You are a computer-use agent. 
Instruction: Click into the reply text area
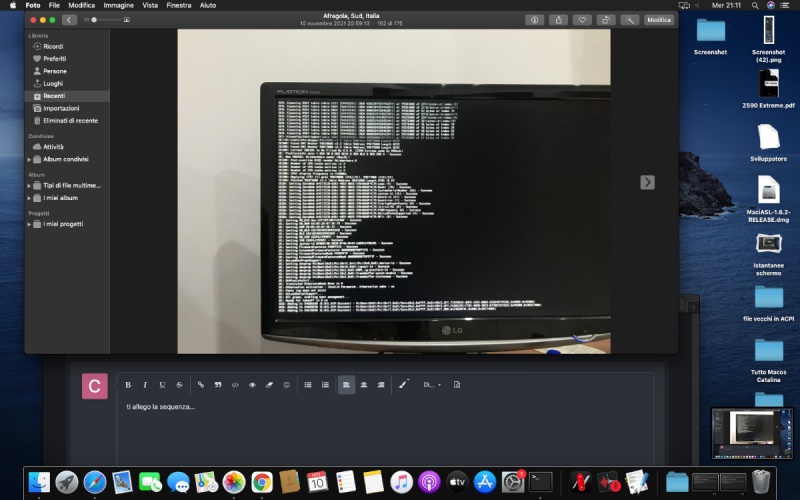coord(385,431)
